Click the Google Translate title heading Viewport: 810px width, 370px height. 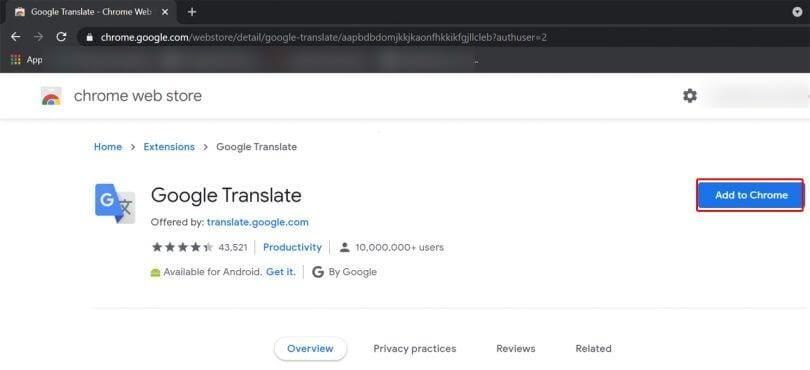pyautogui.click(x=226, y=195)
